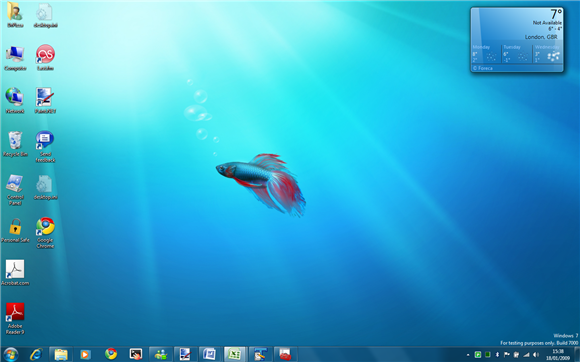Select the Personal Safe padlock icon
Image resolution: width=580 pixels, height=362 pixels.
tap(15, 230)
